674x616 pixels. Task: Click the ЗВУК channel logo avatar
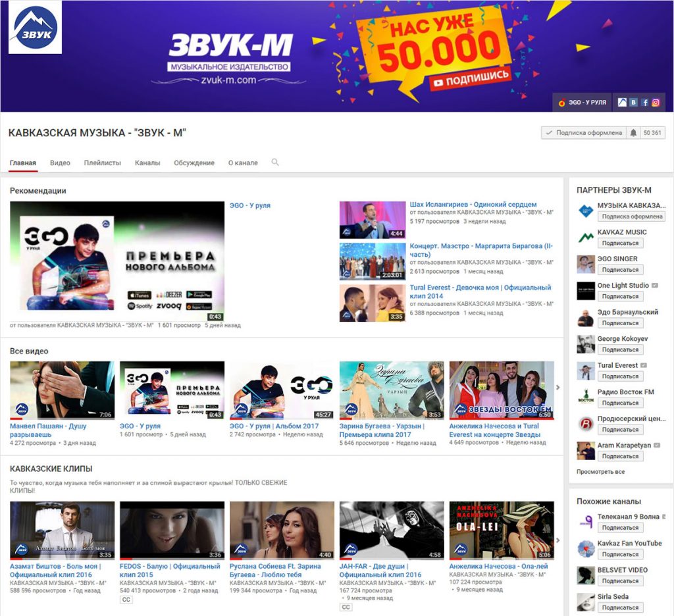(x=36, y=28)
